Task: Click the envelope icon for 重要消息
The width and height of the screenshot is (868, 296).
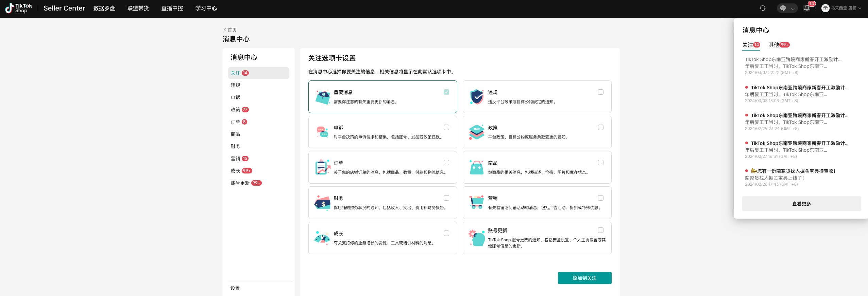Action: click(x=322, y=97)
